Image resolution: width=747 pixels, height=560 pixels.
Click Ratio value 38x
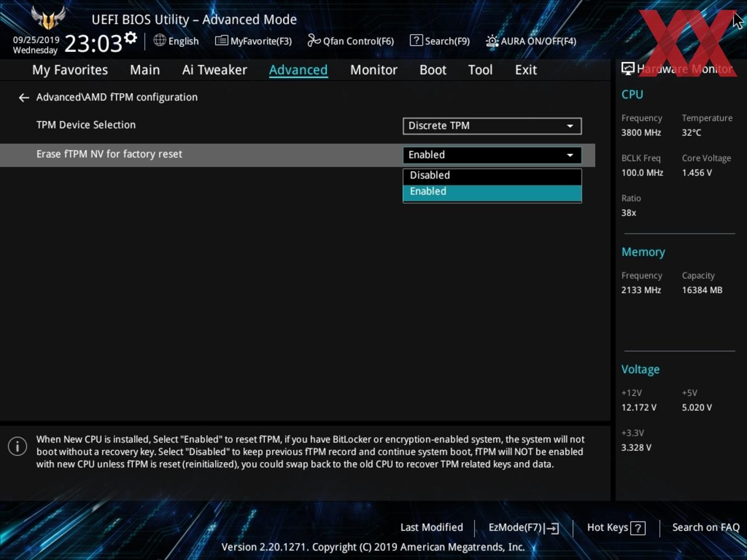click(x=628, y=213)
